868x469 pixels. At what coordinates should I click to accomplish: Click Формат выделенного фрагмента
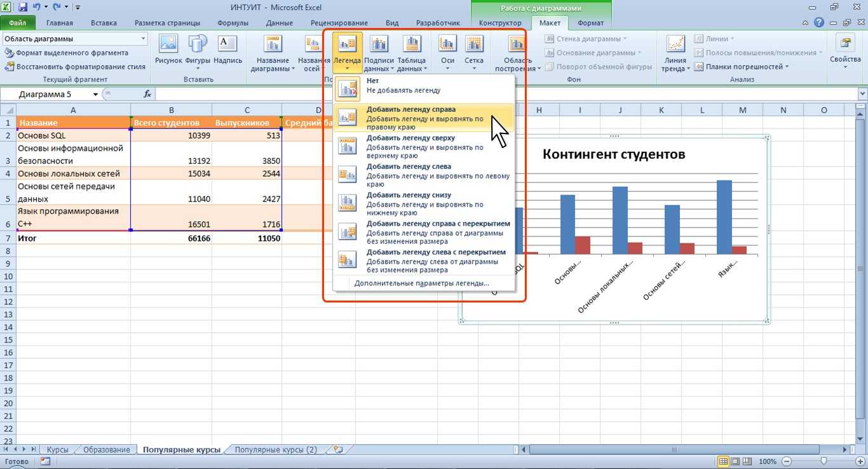(66, 53)
